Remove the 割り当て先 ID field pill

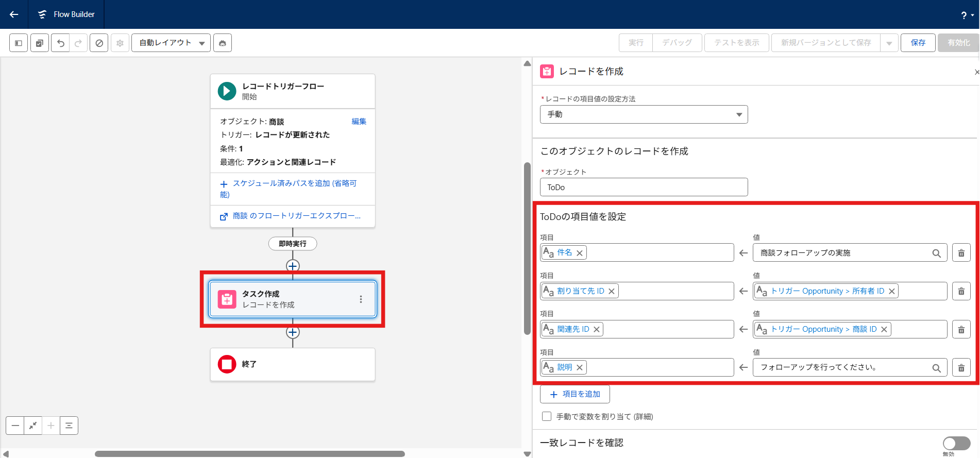coord(612,291)
